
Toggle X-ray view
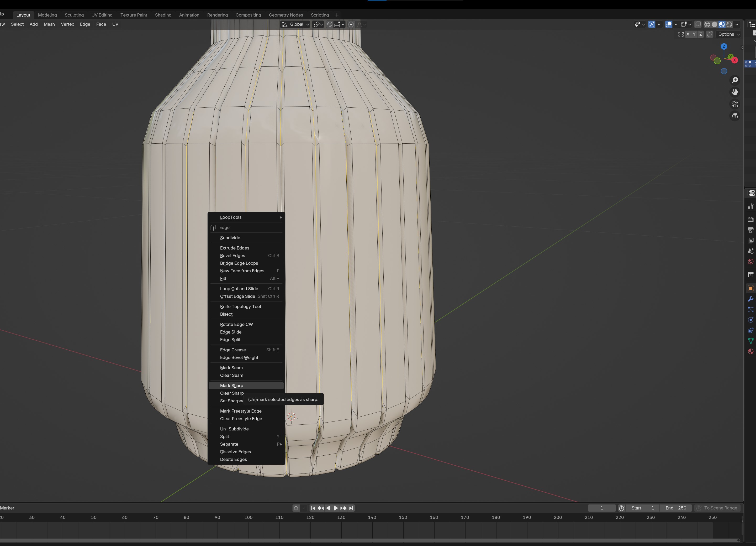coord(698,24)
